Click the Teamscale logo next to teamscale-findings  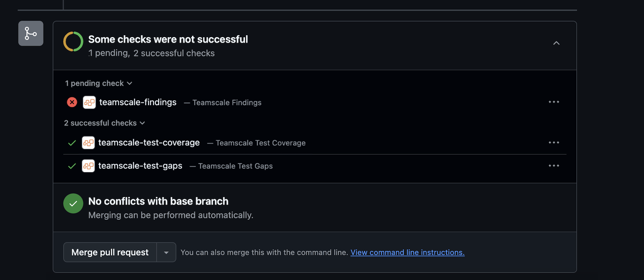click(x=89, y=102)
